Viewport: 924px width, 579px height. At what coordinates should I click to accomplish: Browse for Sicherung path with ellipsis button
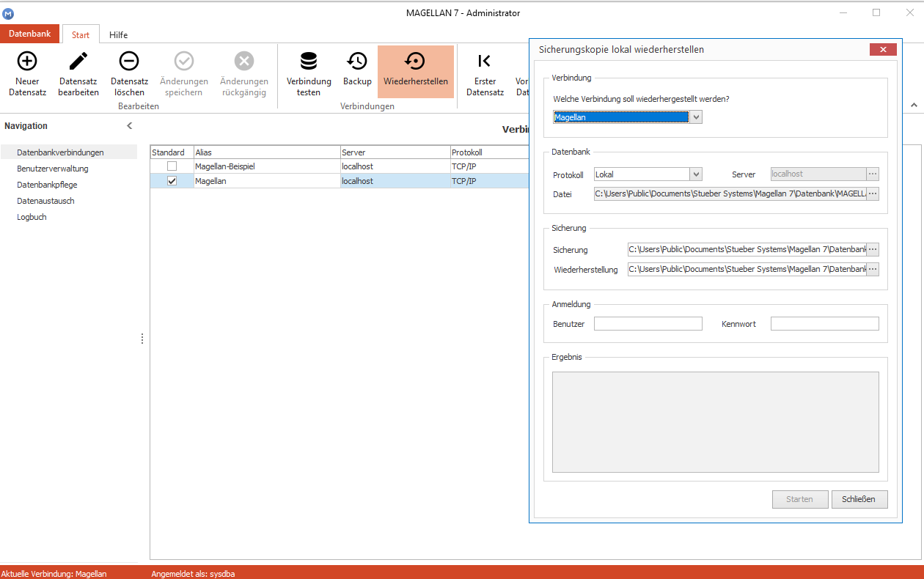(x=873, y=249)
